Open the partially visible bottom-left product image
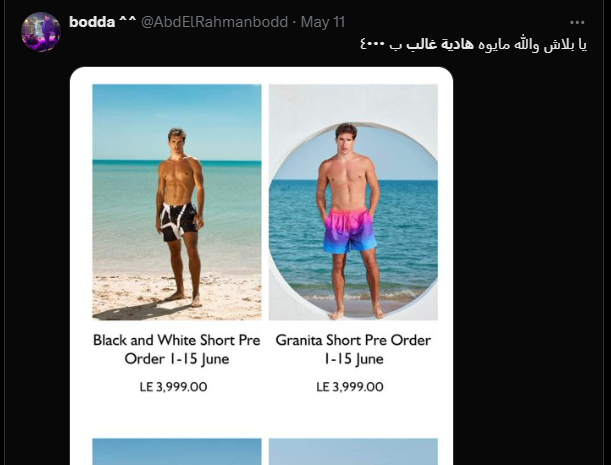 tap(177, 451)
